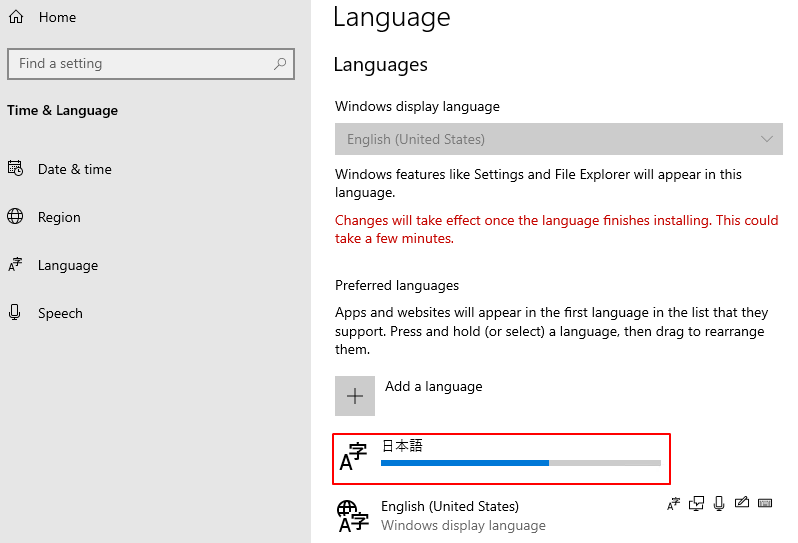Click the text-to-speech icon for English
The width and height of the screenshot is (798, 543).
[x=697, y=503]
